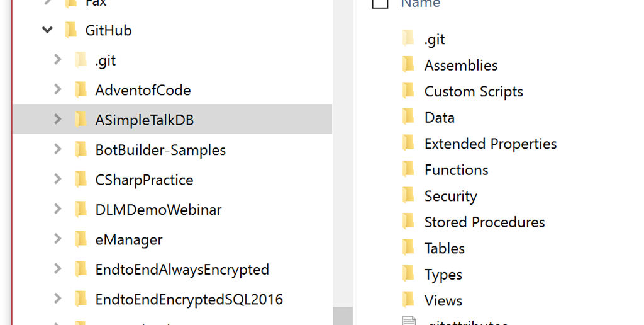
Task: Expand the ASimpleTalkDB folder node
Action: click(58, 119)
